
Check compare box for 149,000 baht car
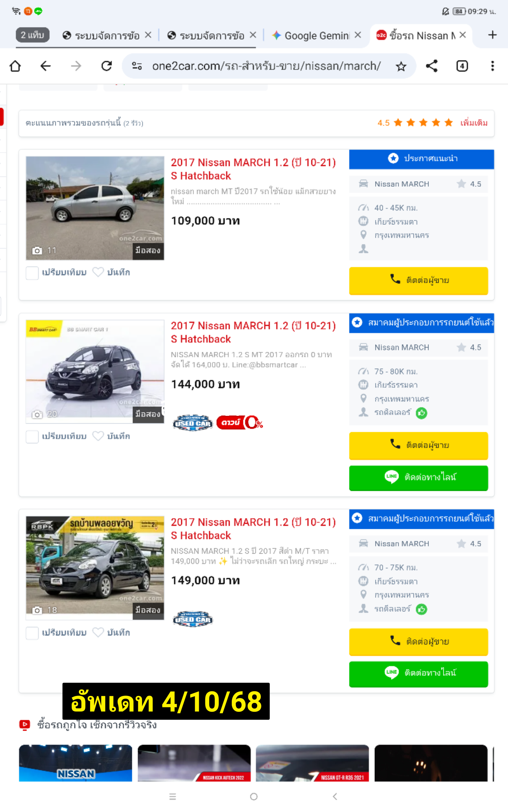[32, 633]
